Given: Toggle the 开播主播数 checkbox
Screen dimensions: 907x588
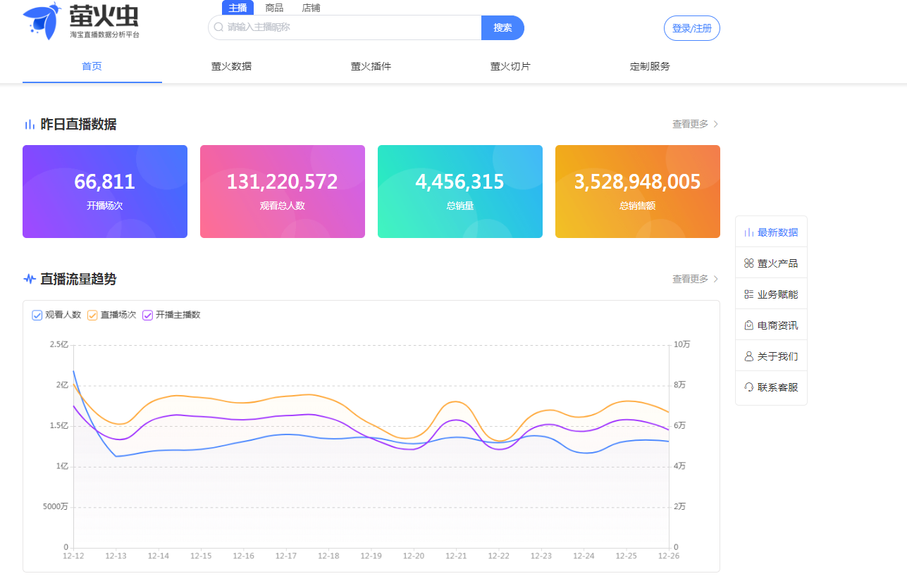Looking at the screenshot, I should click(147, 315).
